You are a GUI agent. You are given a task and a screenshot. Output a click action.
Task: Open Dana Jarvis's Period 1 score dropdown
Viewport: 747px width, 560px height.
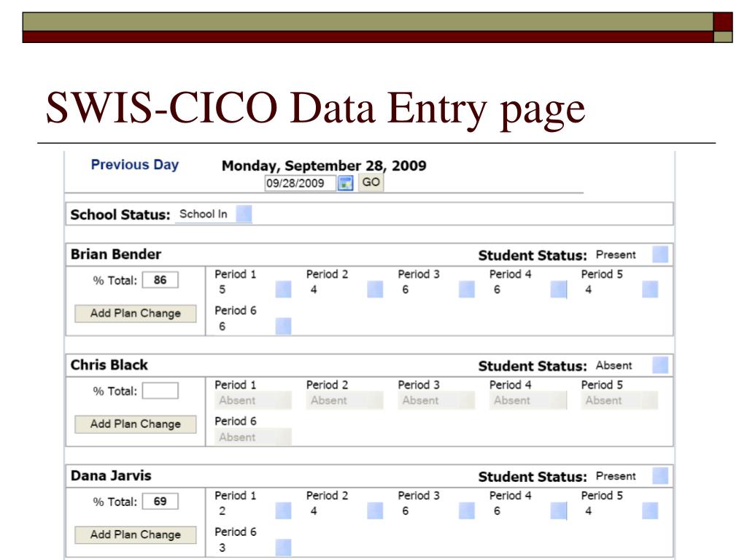tap(284, 510)
